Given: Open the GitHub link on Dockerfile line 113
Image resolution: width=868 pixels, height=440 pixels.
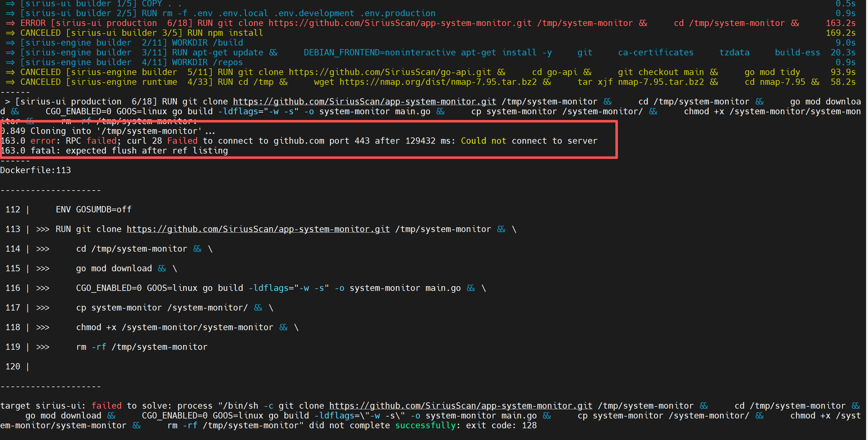Looking at the screenshot, I should [x=258, y=229].
